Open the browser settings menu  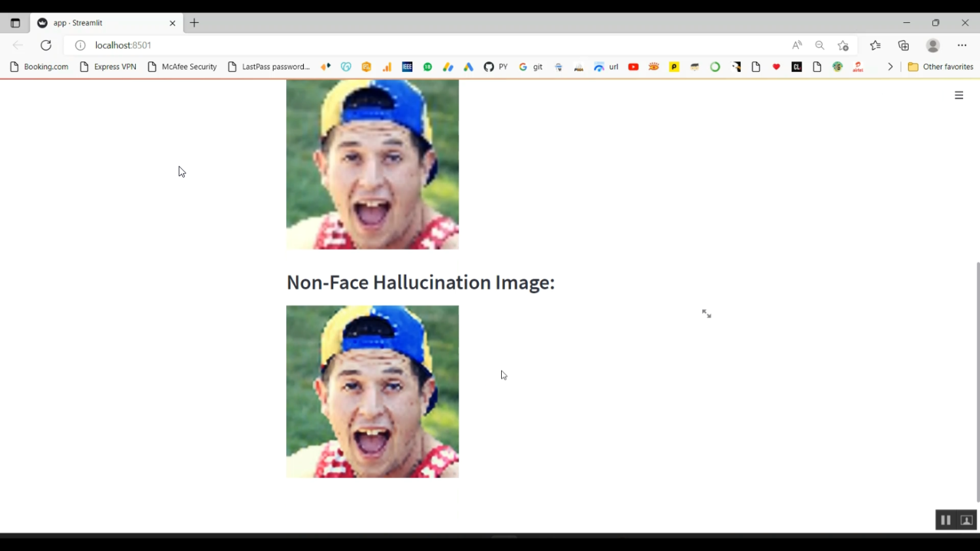click(962, 45)
